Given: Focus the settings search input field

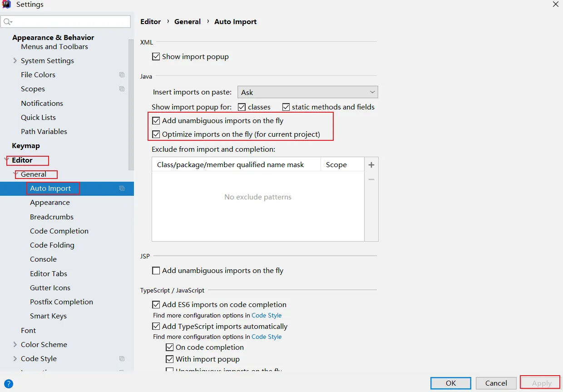Looking at the screenshot, I should [x=70, y=22].
